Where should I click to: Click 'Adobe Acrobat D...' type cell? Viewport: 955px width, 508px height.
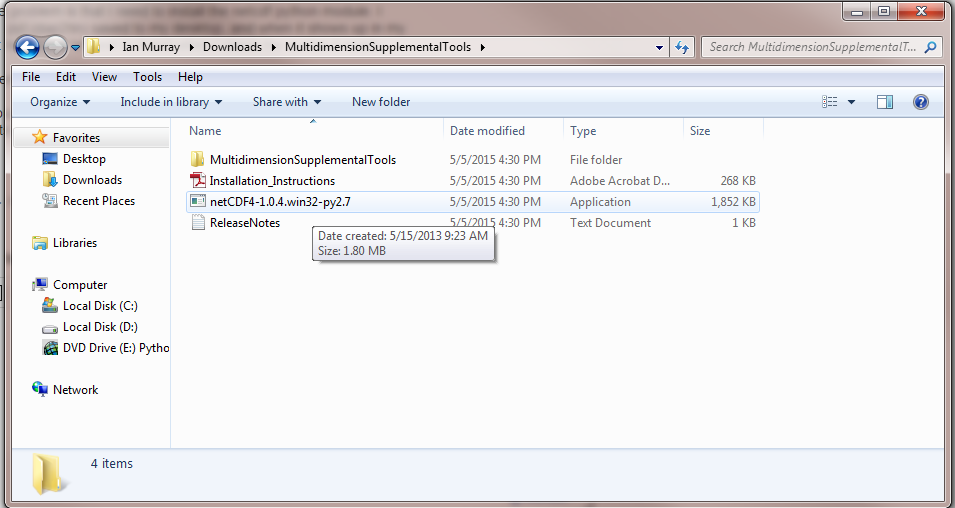pos(620,181)
